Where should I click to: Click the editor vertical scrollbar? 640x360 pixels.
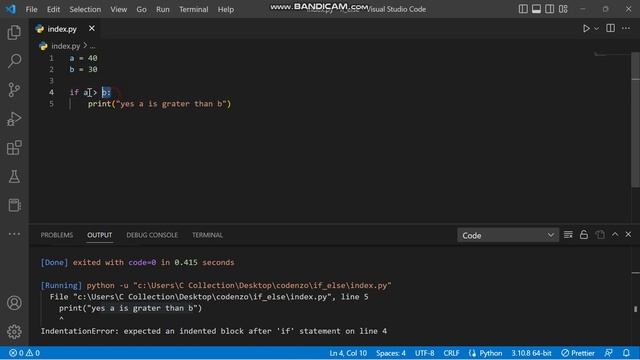click(636, 119)
